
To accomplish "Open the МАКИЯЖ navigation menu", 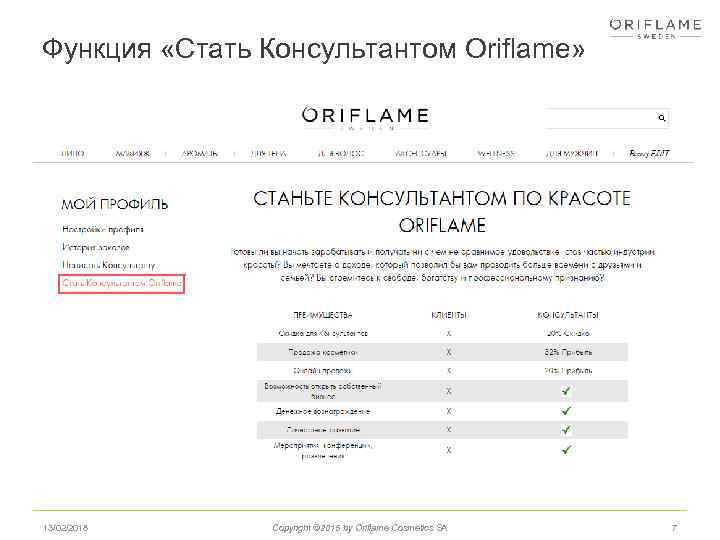I will tap(132, 153).
